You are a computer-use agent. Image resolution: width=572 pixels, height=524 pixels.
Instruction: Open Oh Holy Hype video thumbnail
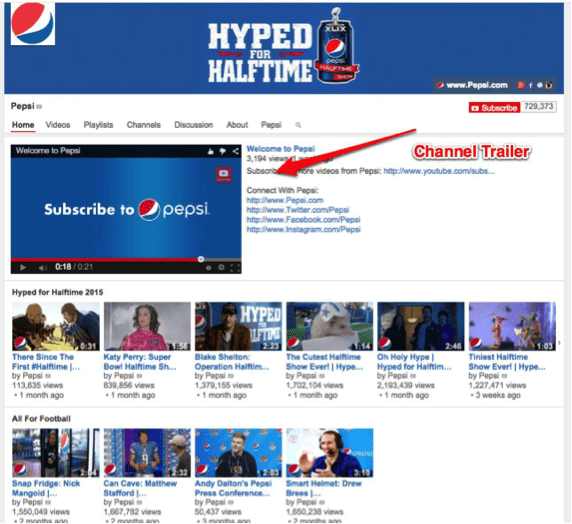pos(421,326)
